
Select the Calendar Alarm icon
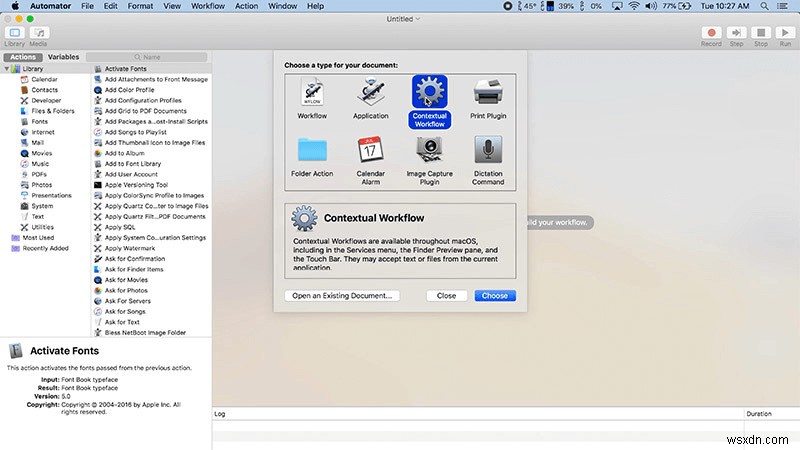click(371, 150)
